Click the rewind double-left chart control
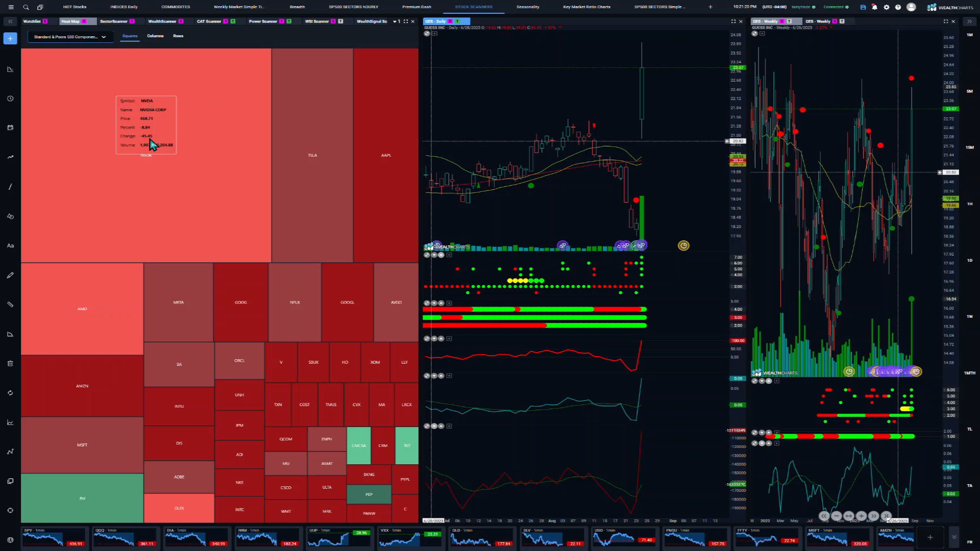The image size is (980, 551). point(824,516)
